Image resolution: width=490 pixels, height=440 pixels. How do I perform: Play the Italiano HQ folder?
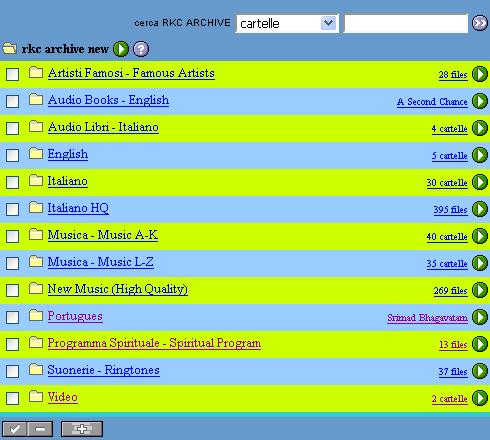(480, 209)
